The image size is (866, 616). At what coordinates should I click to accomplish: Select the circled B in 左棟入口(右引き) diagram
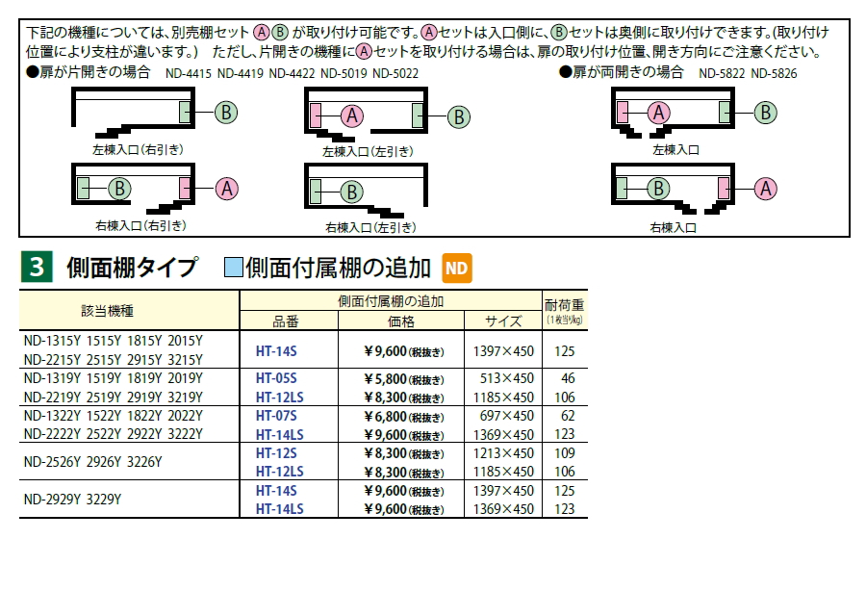click(x=224, y=113)
